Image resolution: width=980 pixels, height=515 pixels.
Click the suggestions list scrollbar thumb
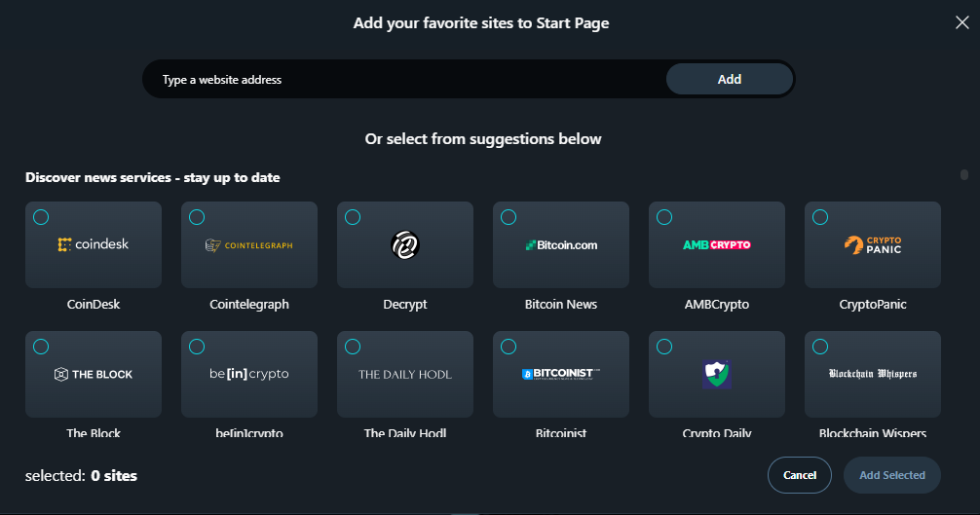coord(963,175)
